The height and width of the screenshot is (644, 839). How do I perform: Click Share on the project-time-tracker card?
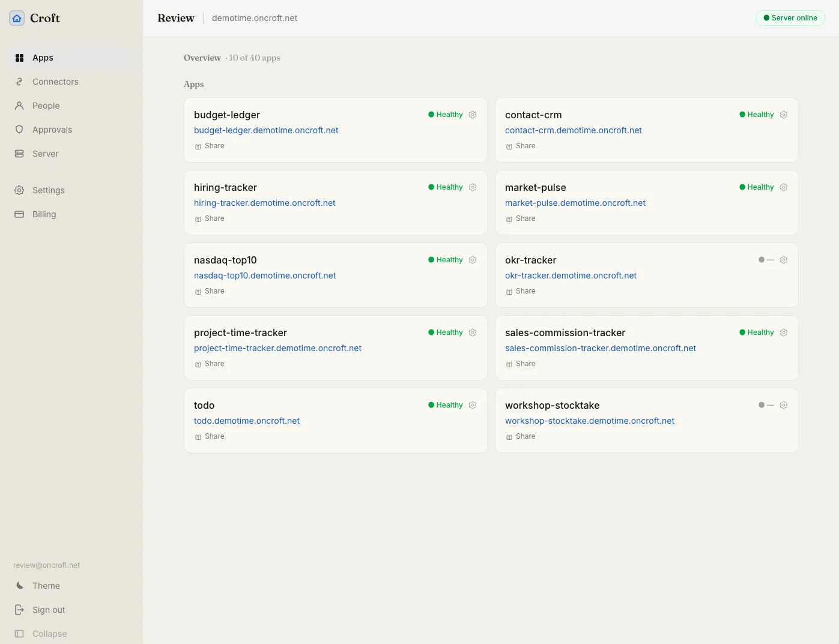[x=210, y=364]
